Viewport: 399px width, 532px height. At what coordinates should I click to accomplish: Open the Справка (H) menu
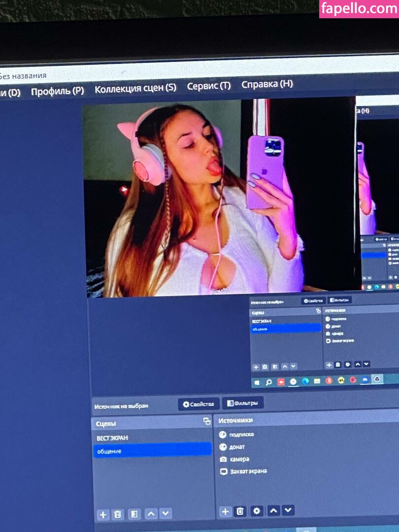267,84
